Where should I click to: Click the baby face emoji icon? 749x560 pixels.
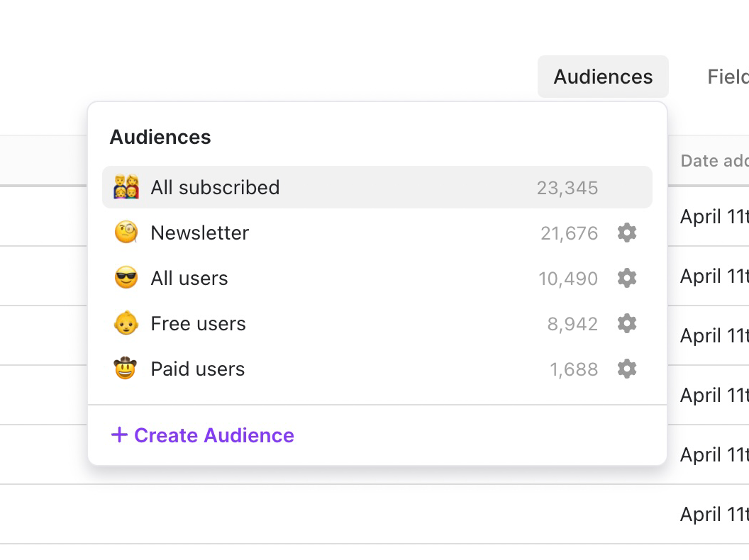click(126, 323)
